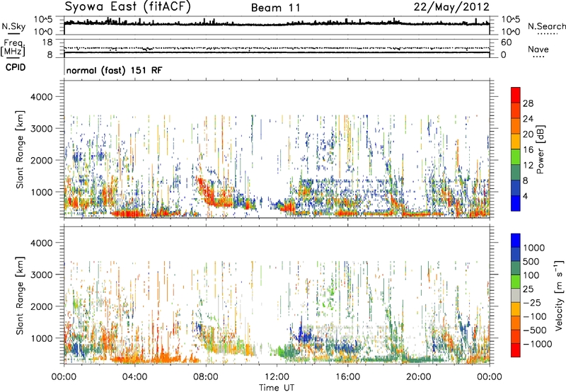This screenshot has width=566, height=392.
Task: Click the "60" tick on Nave axis
Action: click(x=506, y=42)
